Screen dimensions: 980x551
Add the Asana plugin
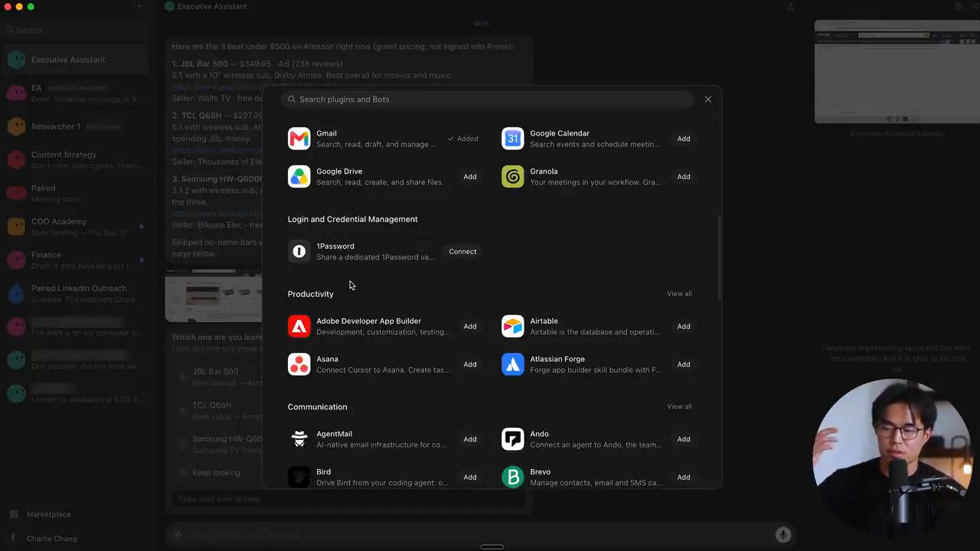pyautogui.click(x=470, y=364)
